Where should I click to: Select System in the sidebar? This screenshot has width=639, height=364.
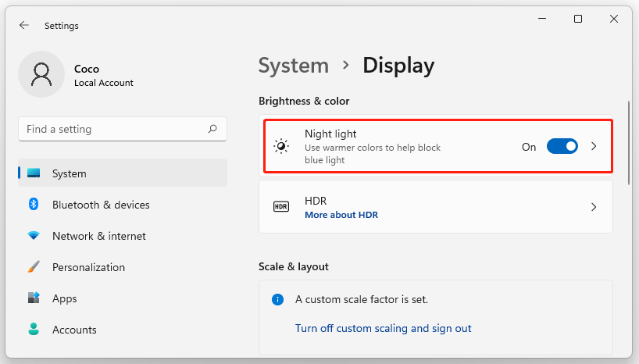pyautogui.click(x=123, y=173)
